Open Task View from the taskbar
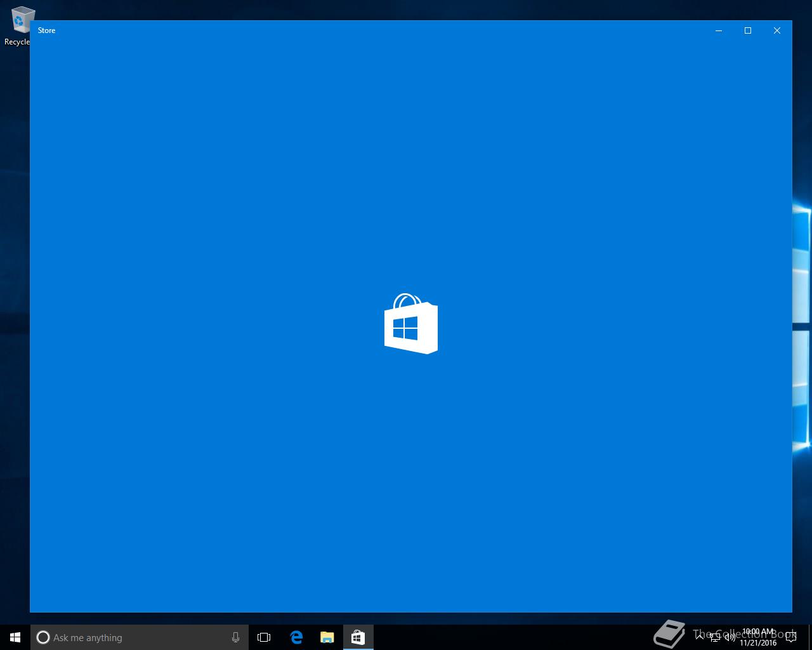The image size is (812, 650). [264, 637]
